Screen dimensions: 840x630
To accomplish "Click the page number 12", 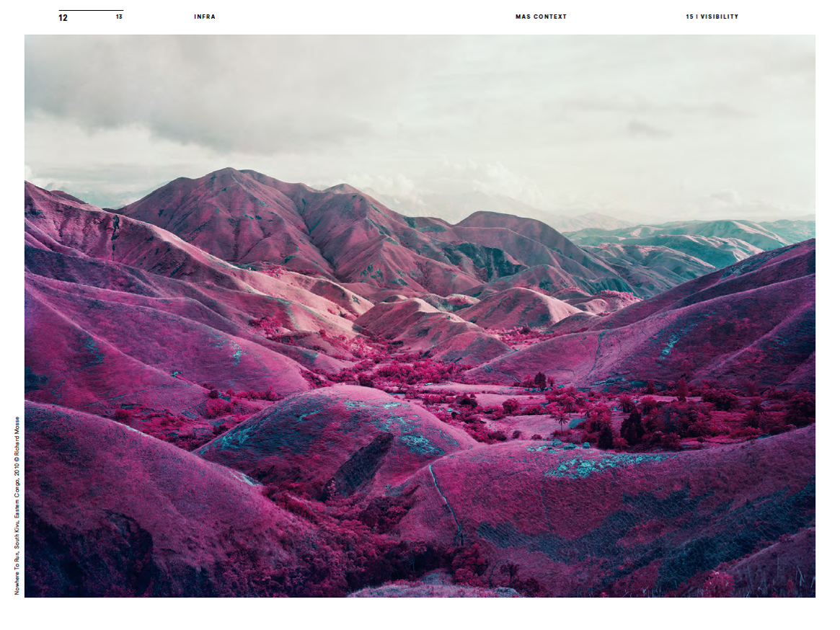I will coord(63,18).
